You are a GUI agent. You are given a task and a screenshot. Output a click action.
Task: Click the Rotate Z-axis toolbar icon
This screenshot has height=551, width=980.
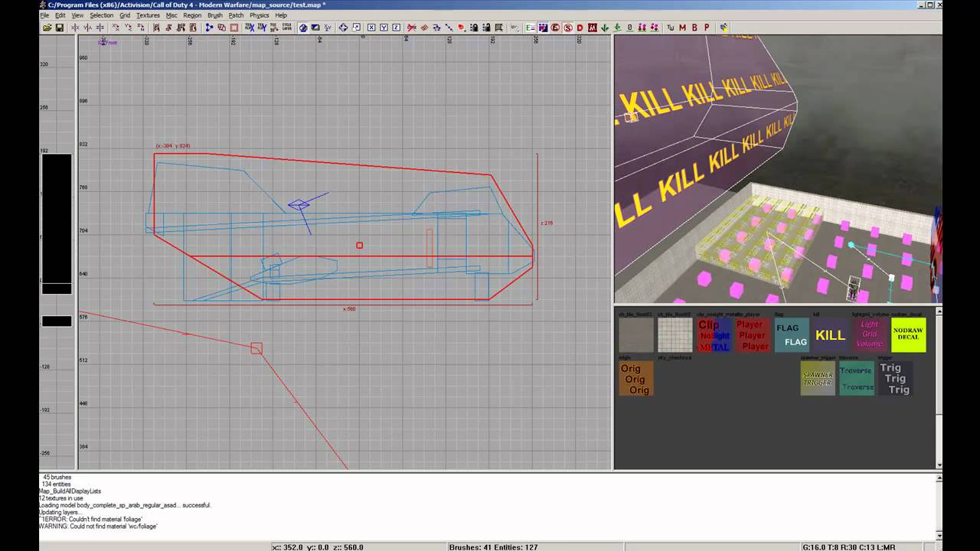(141, 28)
